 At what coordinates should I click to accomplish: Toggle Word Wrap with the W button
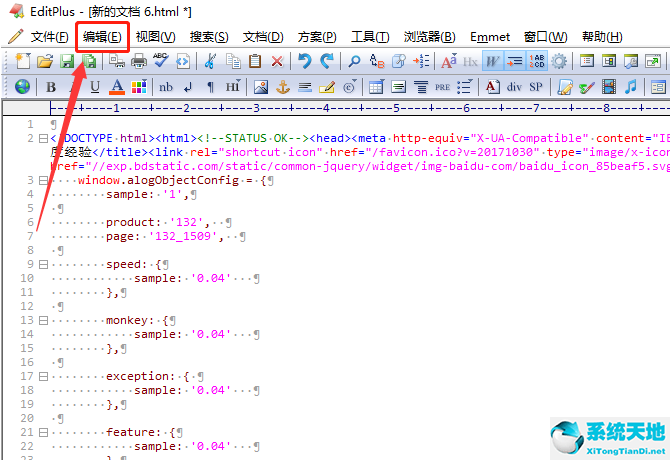click(492, 62)
